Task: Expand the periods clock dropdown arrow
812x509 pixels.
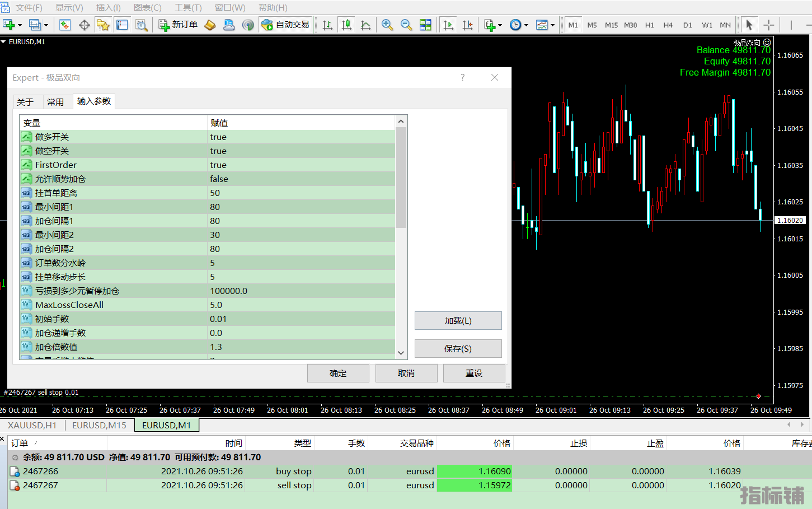Action: click(526, 25)
